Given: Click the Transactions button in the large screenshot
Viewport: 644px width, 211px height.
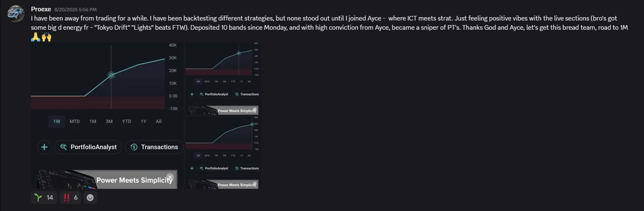Looking at the screenshot, I should (154, 147).
